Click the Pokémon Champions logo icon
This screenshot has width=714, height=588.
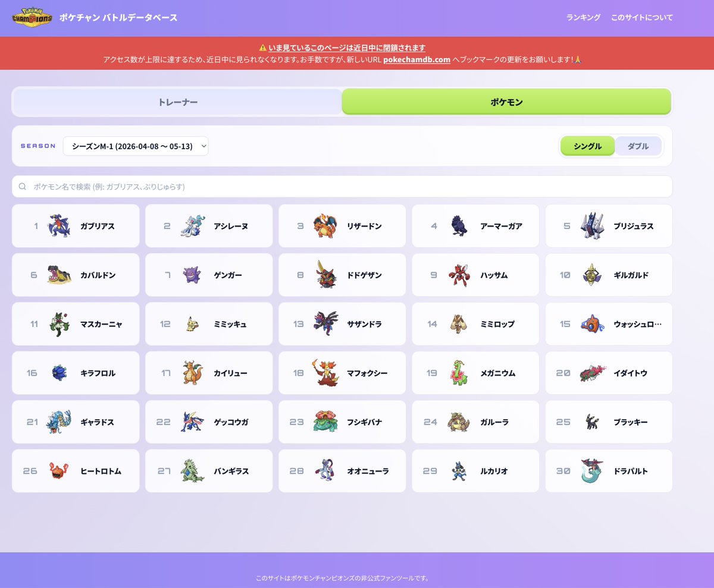[32, 18]
